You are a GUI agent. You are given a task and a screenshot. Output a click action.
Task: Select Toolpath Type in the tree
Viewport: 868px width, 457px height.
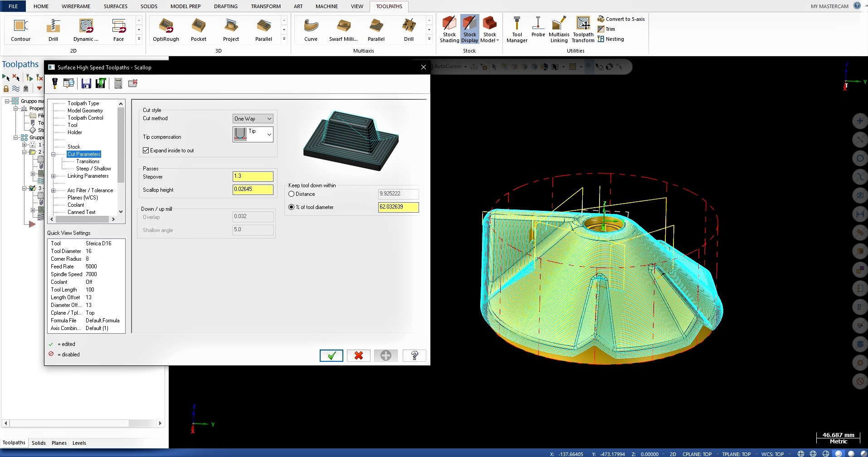(x=83, y=103)
